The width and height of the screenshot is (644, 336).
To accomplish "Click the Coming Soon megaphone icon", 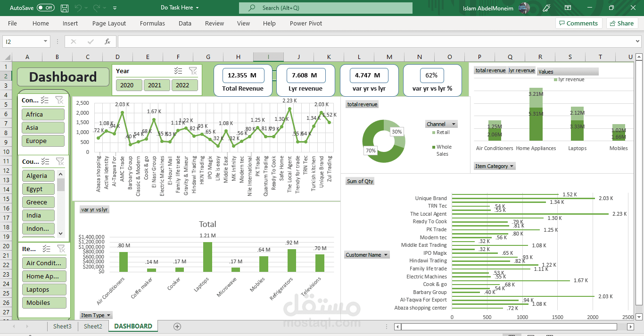I will click(x=546, y=8).
